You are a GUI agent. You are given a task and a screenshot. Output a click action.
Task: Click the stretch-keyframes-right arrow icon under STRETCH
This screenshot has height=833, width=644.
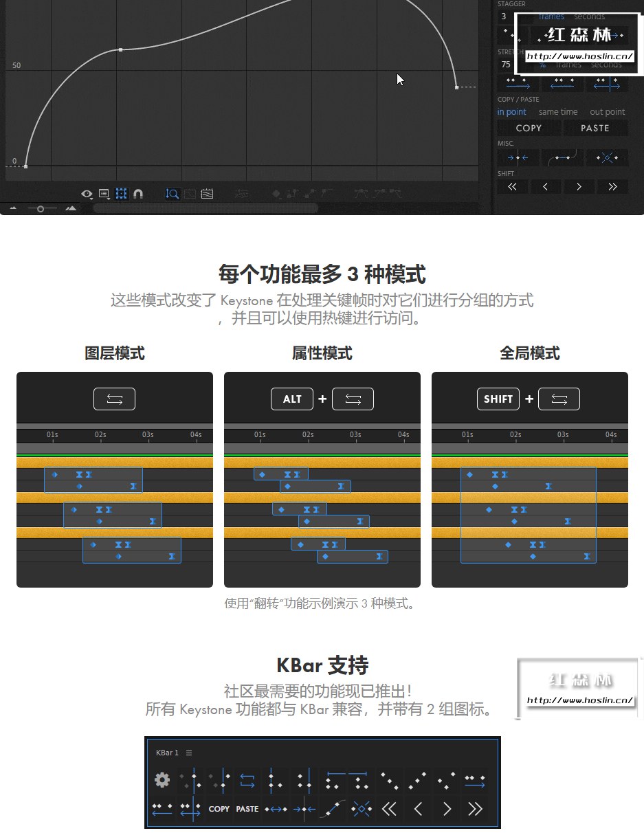tap(519, 84)
